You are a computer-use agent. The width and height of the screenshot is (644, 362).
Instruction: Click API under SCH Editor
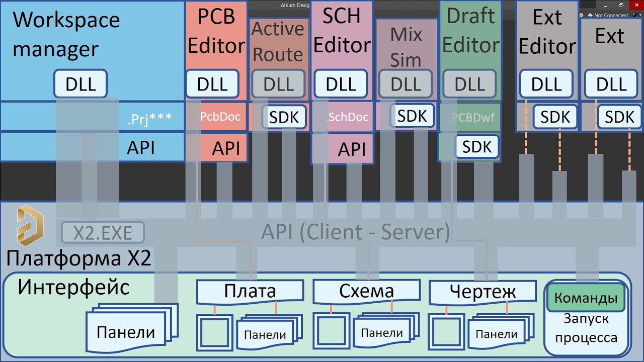click(352, 149)
